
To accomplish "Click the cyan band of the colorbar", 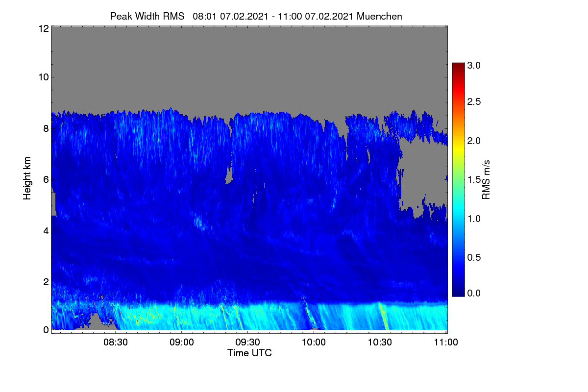I will [458, 211].
